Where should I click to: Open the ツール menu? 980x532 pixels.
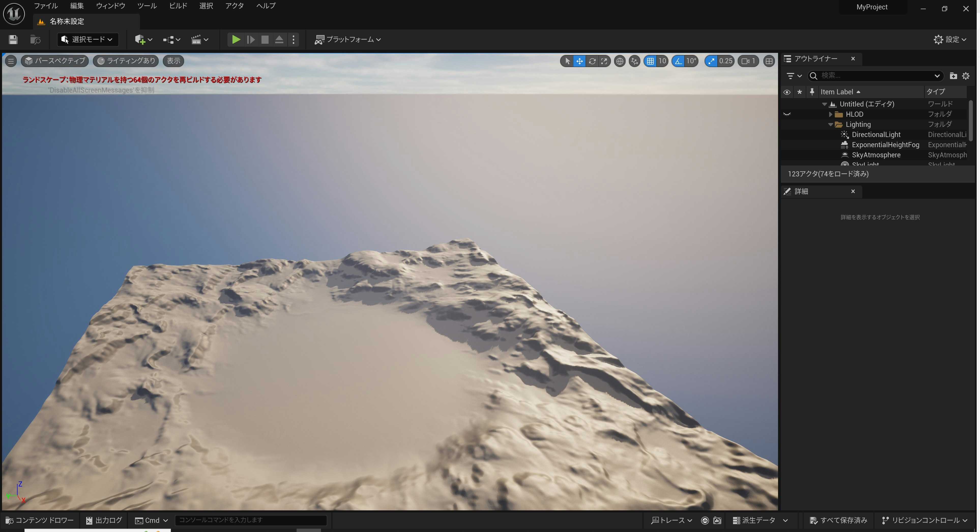click(x=147, y=6)
